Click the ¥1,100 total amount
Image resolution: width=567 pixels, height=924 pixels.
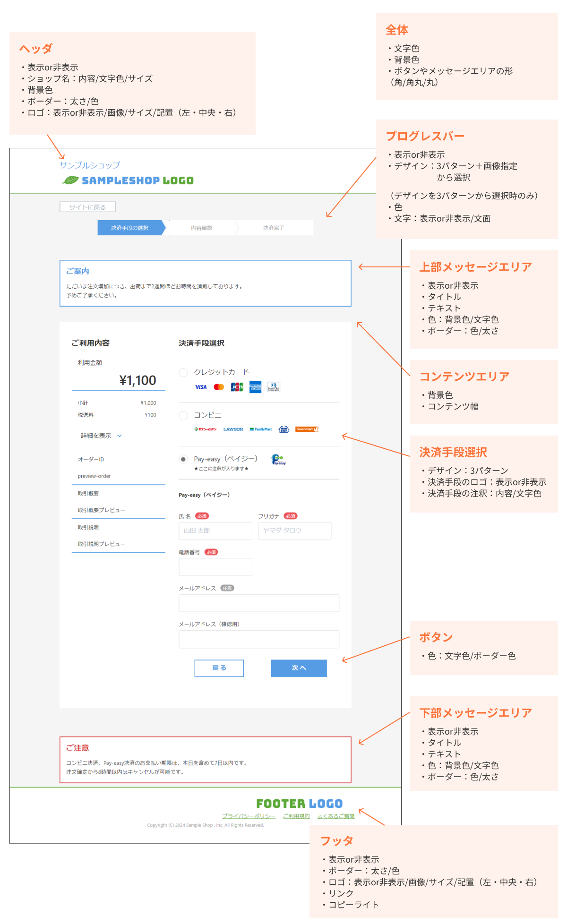tap(137, 380)
